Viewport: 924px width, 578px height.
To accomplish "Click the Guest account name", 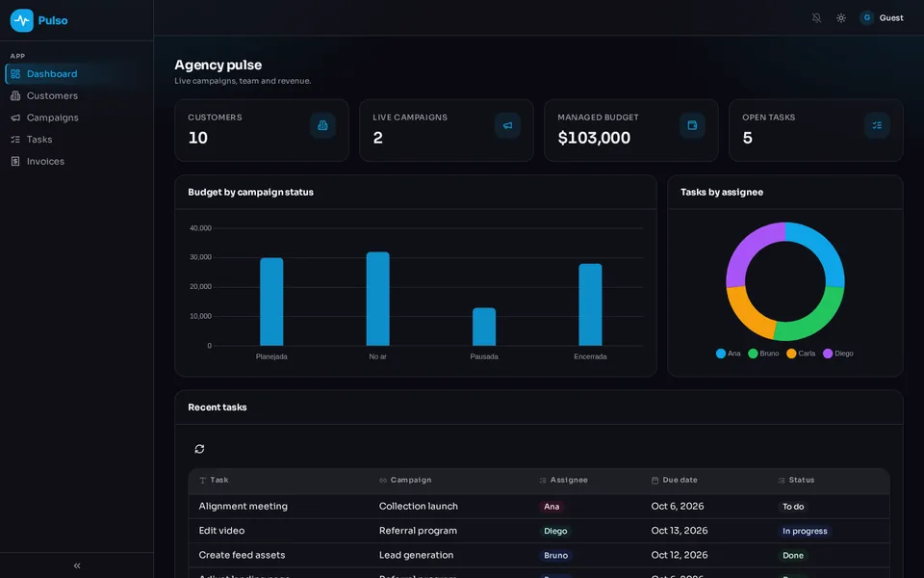I will click(891, 17).
